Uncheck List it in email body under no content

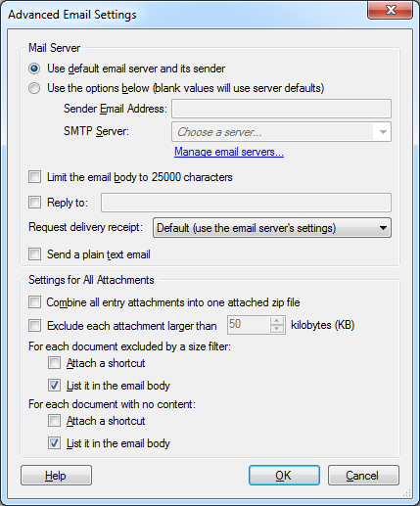[x=54, y=443]
